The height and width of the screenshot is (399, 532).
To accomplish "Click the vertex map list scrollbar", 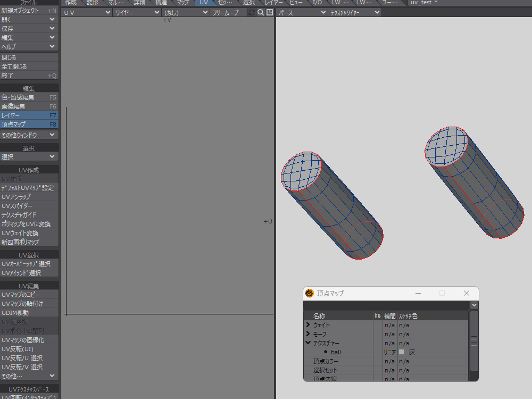I will [x=474, y=340].
